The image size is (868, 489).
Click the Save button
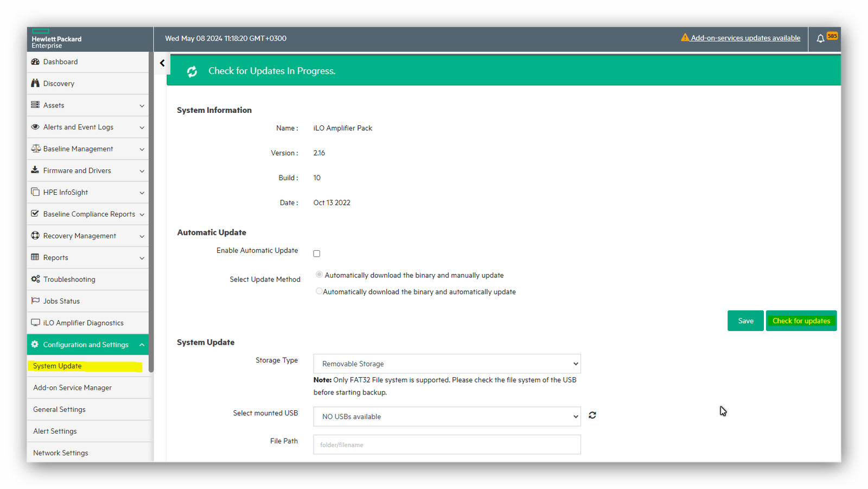click(x=745, y=321)
